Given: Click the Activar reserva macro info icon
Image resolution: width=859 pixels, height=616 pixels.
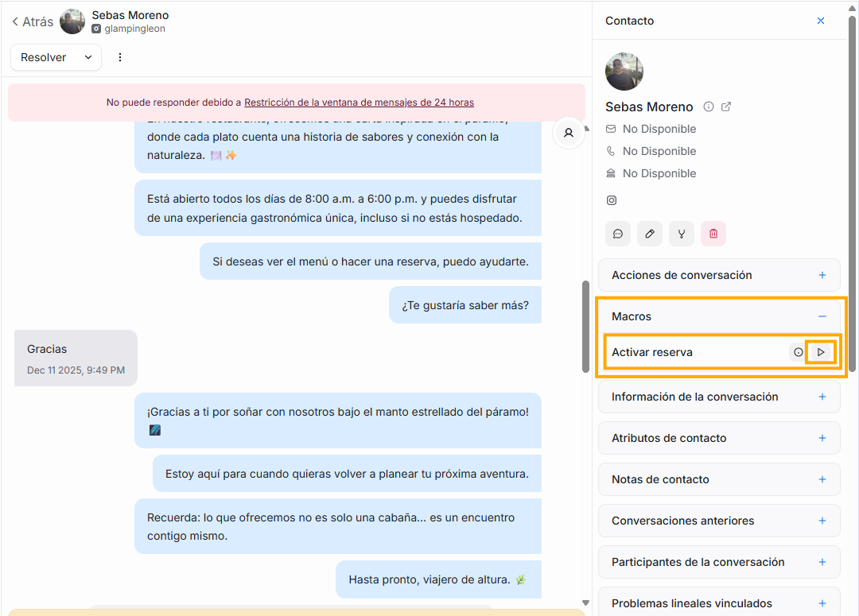Looking at the screenshot, I should click(x=798, y=352).
